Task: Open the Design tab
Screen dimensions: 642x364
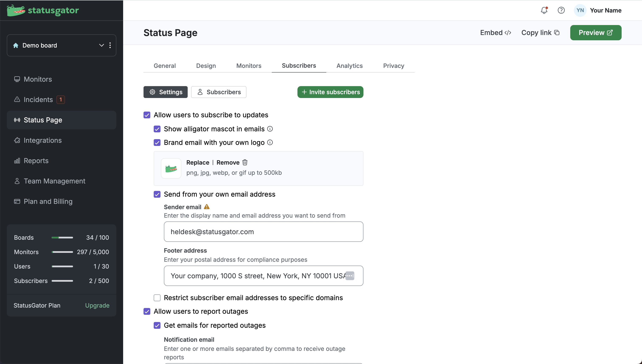Action: pyautogui.click(x=206, y=66)
